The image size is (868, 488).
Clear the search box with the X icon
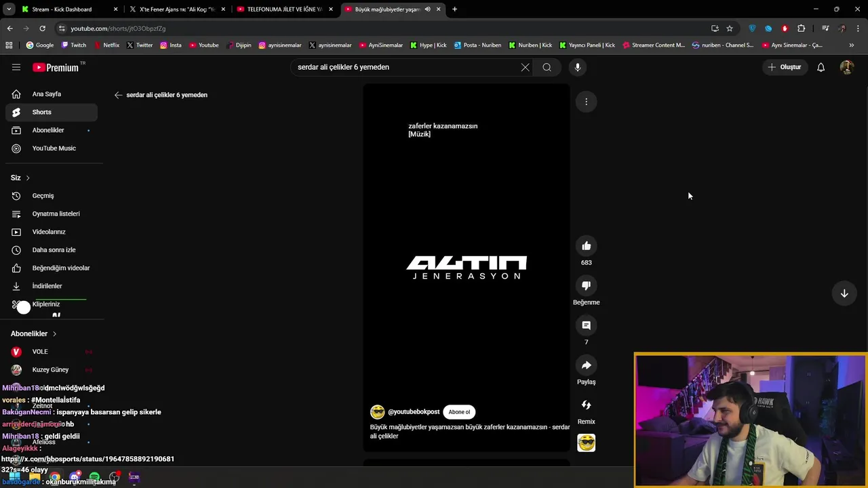[x=525, y=67]
